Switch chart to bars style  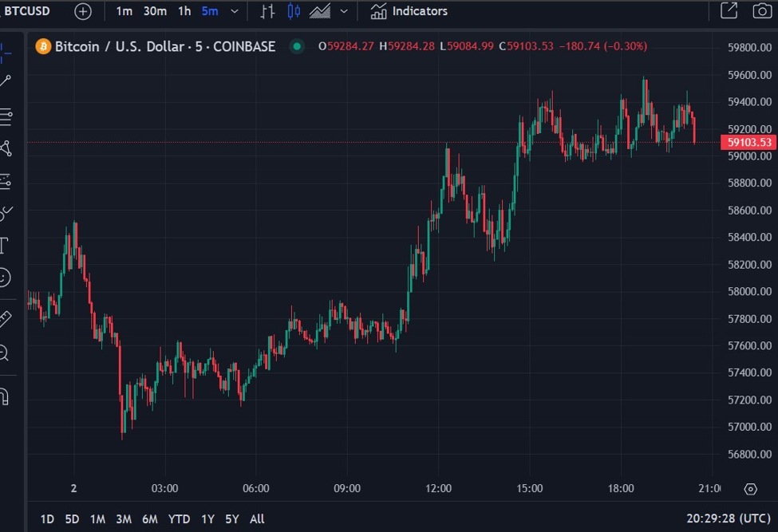[268, 11]
